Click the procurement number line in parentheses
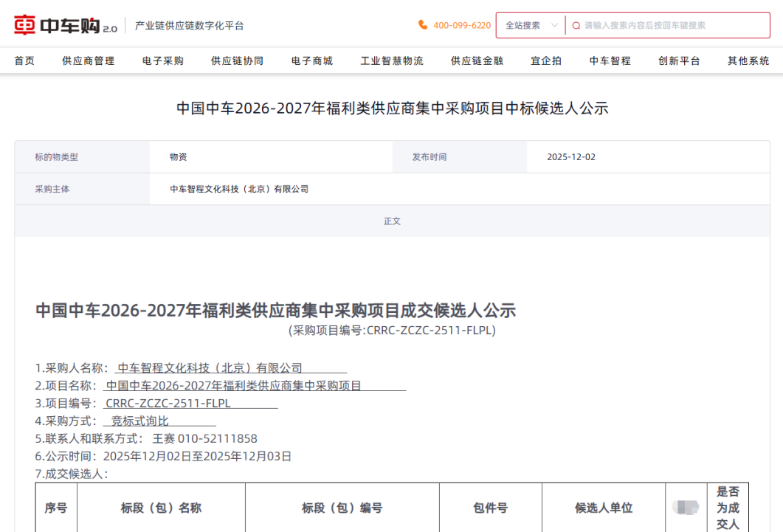This screenshot has height=532, width=783. pos(392,331)
